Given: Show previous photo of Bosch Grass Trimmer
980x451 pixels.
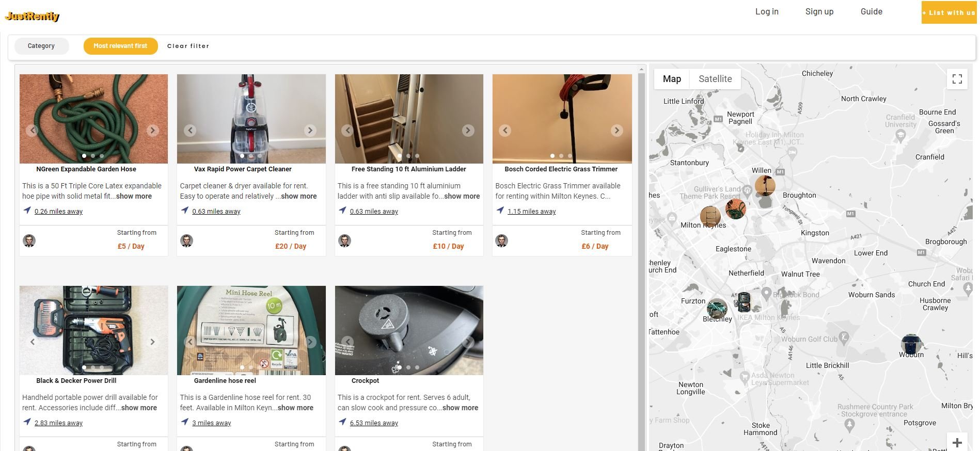Looking at the screenshot, I should [505, 131].
